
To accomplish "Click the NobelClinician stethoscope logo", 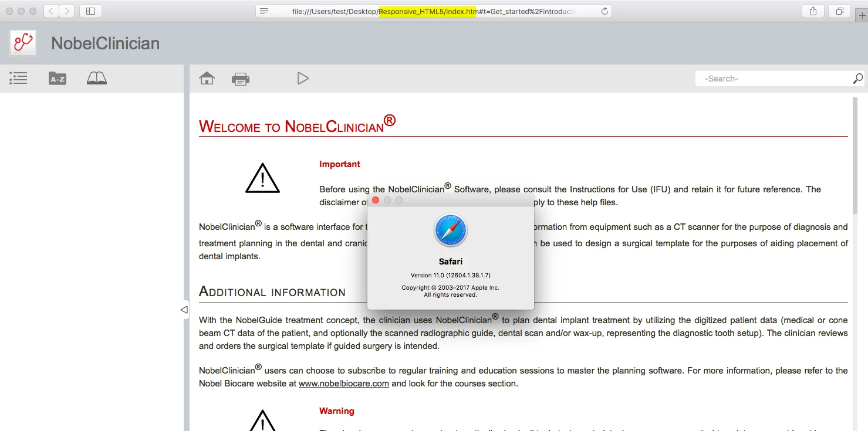I will tap(23, 43).
